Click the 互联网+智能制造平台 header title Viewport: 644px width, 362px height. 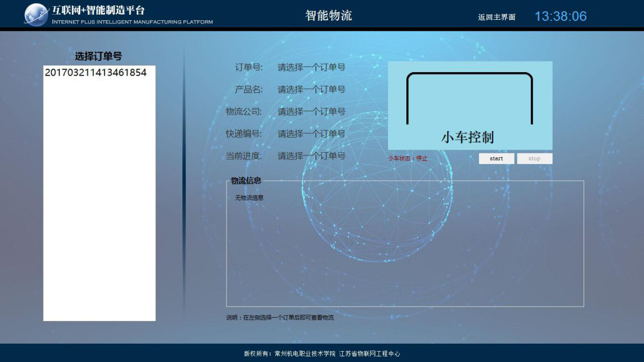tap(98, 11)
